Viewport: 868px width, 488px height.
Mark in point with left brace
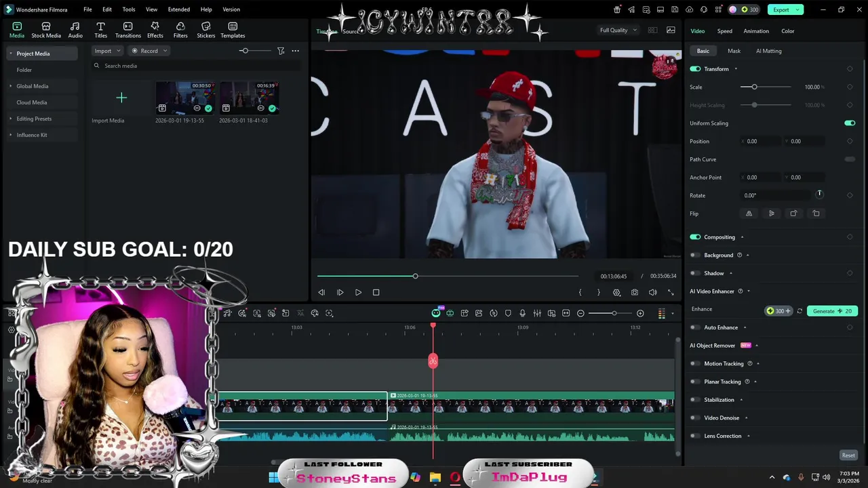(x=580, y=292)
